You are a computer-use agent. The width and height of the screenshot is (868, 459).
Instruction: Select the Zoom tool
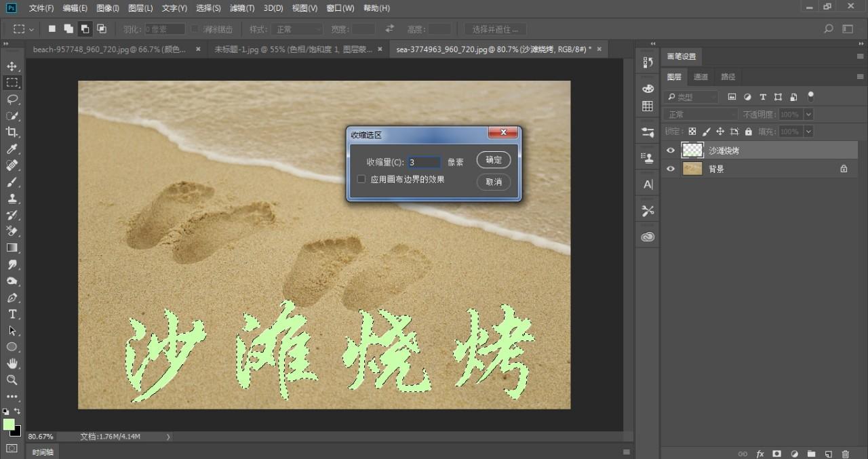tap(12, 380)
